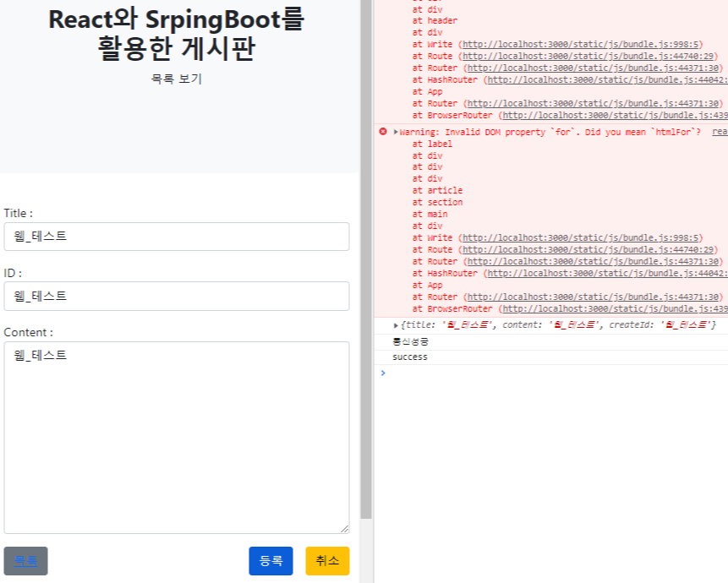
Task: Click the 'React와 SrpingBoot를 활용한 게시판' heading
Action: [177, 34]
